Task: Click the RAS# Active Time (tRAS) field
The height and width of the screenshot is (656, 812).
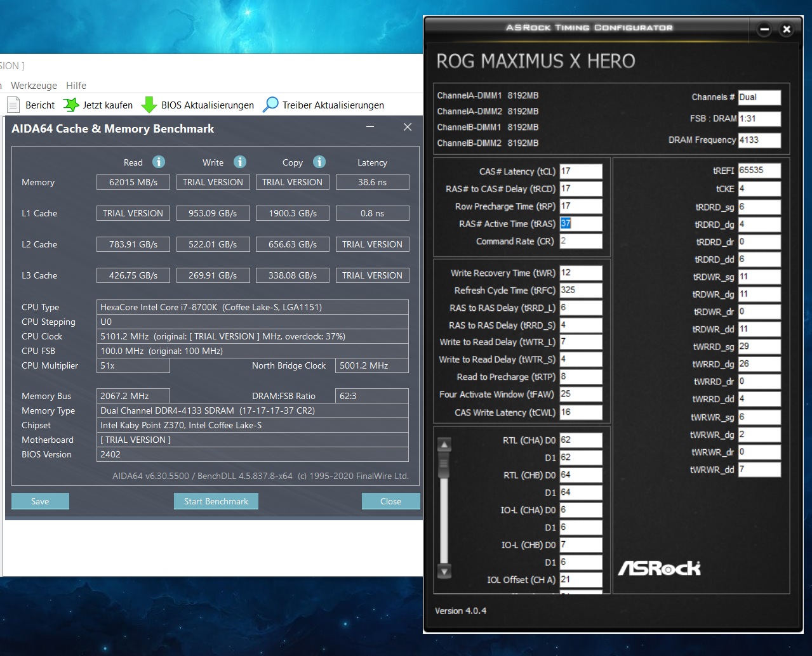Action: coord(581,223)
